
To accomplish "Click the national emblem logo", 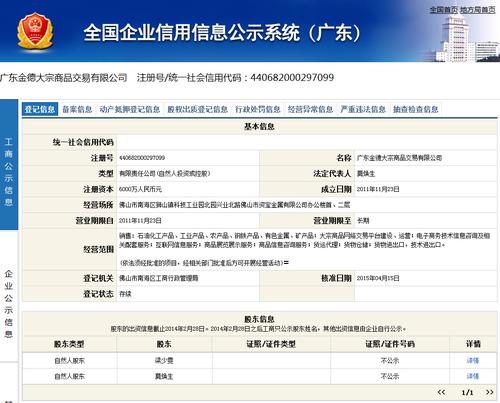I will [35, 31].
